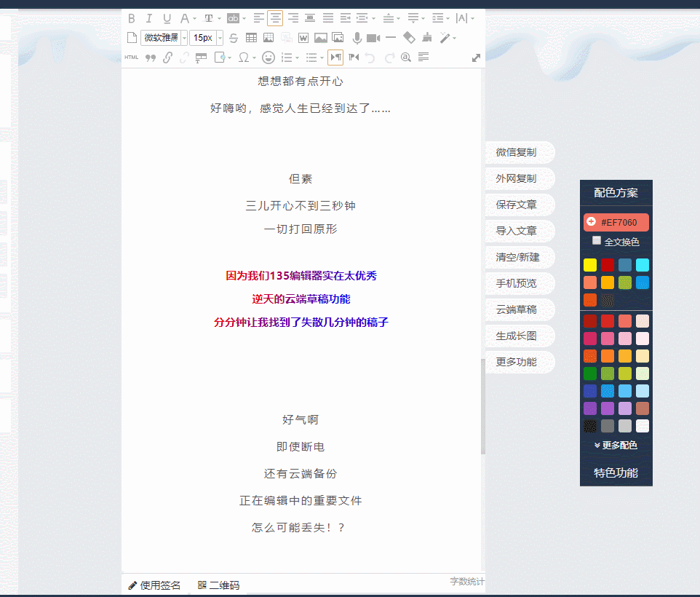Screen dimensions: 700x597
Task: Open the emoji smiley picker
Action: click(269, 58)
